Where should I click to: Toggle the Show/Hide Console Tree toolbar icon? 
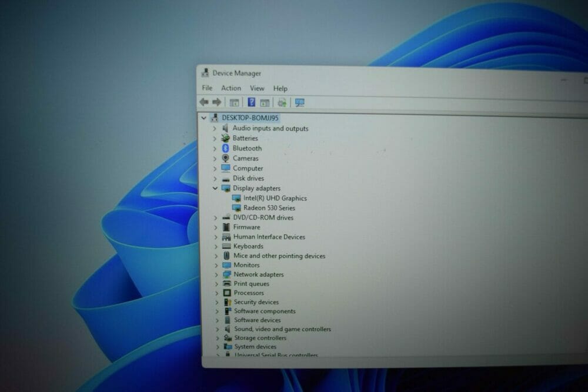click(234, 102)
